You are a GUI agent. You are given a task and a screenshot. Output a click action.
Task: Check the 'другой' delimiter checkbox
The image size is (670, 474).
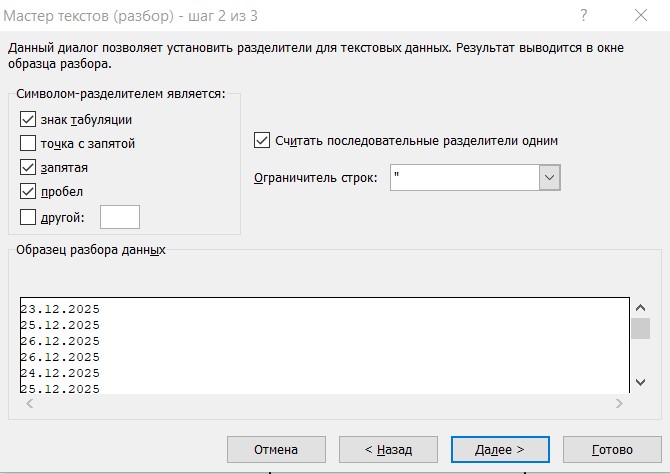[28, 216]
